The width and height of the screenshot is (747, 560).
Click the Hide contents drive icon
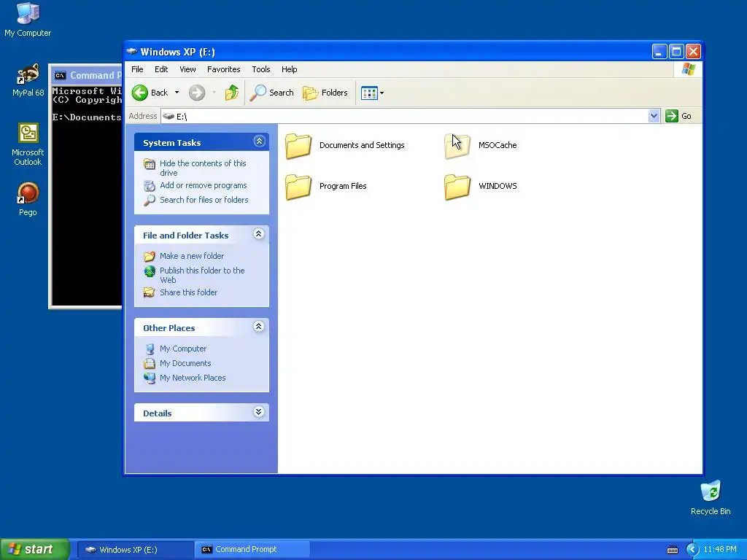(x=150, y=164)
